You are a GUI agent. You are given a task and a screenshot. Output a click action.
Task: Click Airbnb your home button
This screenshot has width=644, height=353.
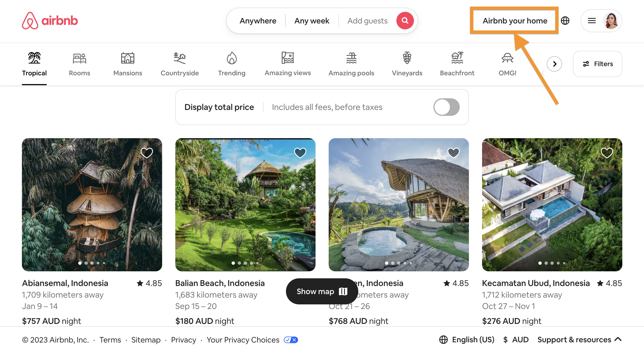click(515, 20)
